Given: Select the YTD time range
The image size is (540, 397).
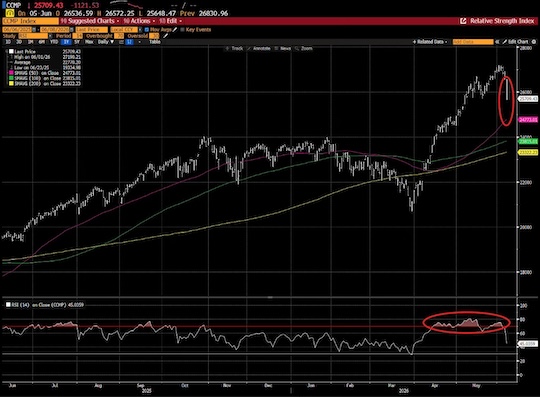Looking at the screenshot, I should point(54,42).
